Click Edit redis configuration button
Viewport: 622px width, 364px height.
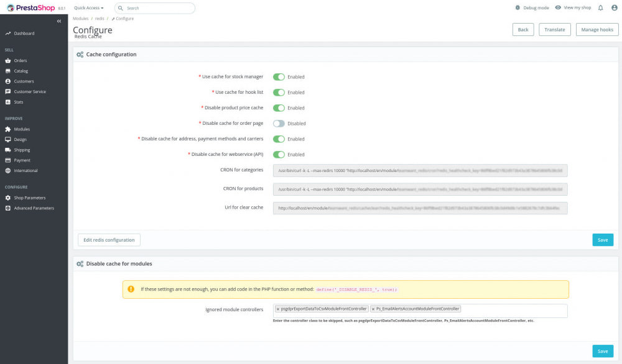109,240
